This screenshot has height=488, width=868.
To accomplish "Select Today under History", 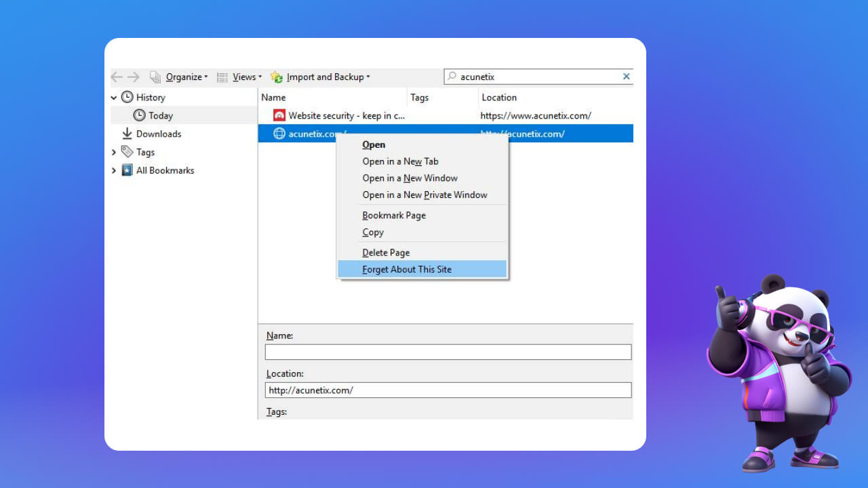I will tap(161, 116).
